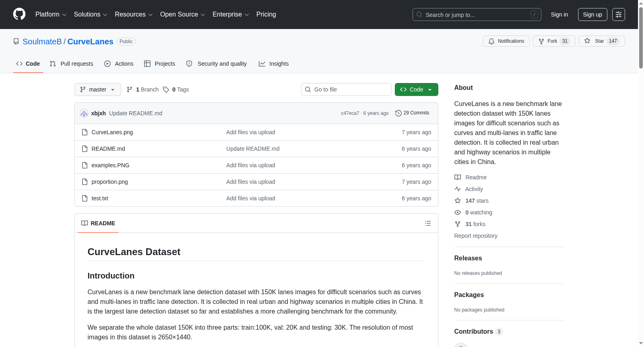Open the Releases heading link

click(468, 258)
